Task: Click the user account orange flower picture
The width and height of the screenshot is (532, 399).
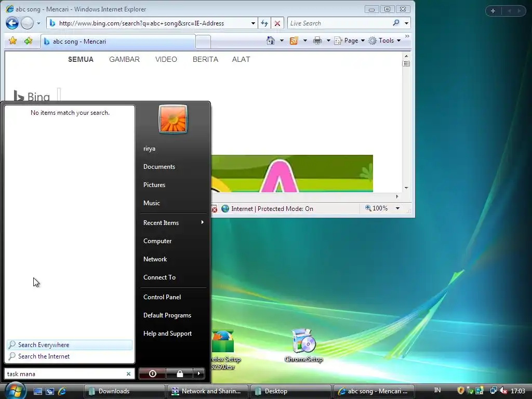Action: [x=173, y=119]
